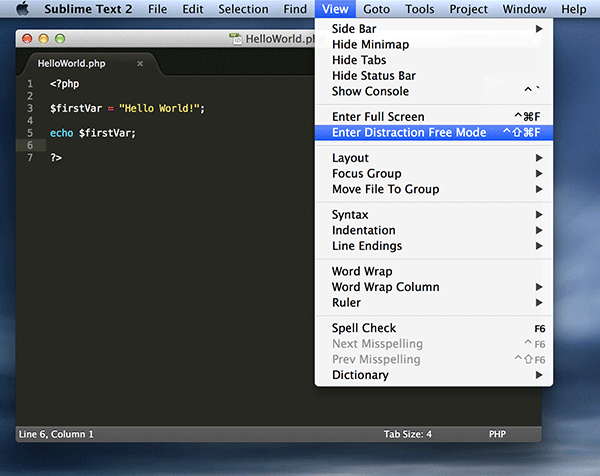Toggle Hide Status Bar option
The width and height of the screenshot is (600, 476).
[373, 76]
